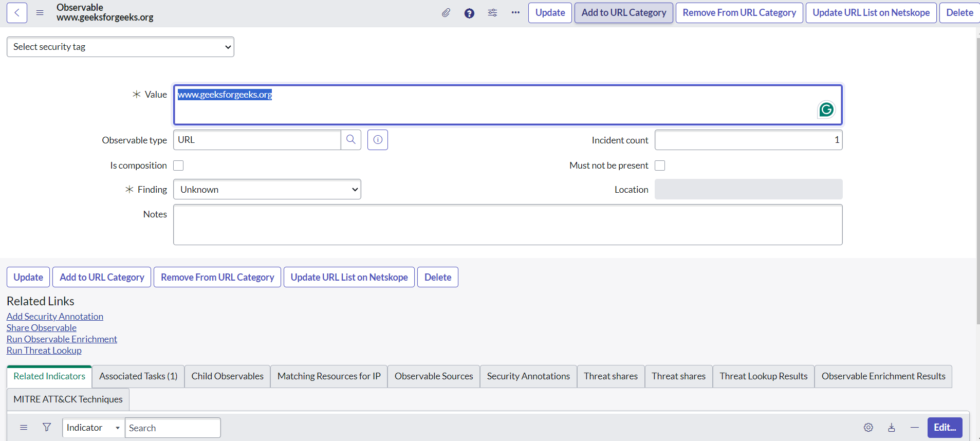Open the form context menu (hamburger icon)
The width and height of the screenshot is (980, 441).
(x=40, y=13)
